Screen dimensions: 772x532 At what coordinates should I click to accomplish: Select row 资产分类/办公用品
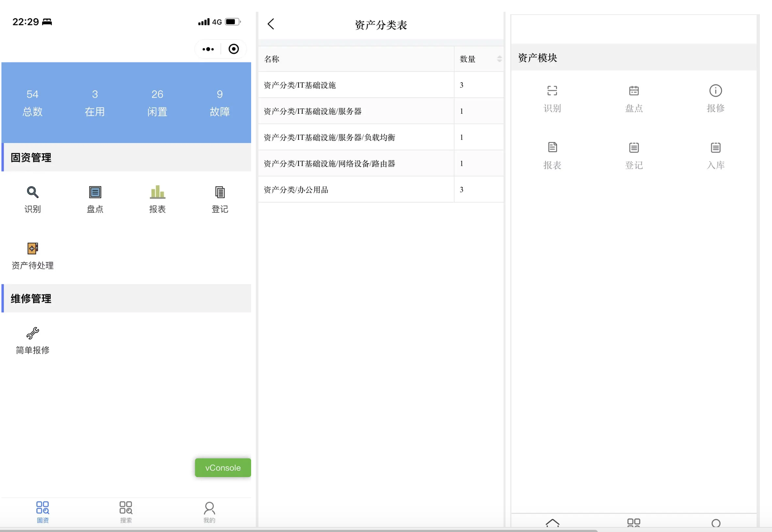click(x=381, y=189)
